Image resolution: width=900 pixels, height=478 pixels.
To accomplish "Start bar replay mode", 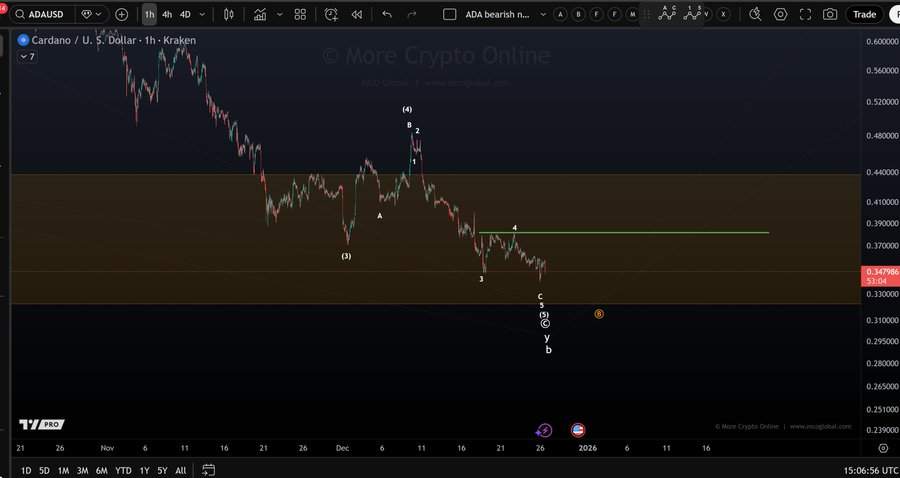I will (358, 14).
